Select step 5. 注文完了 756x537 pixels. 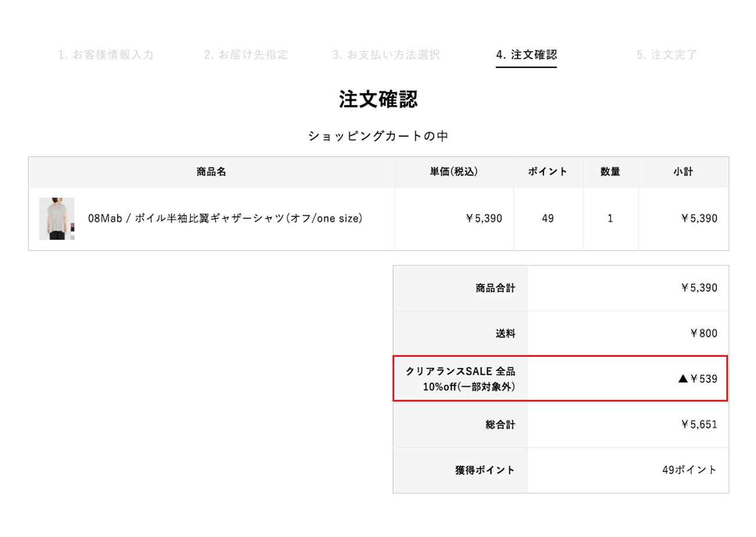[666, 55]
